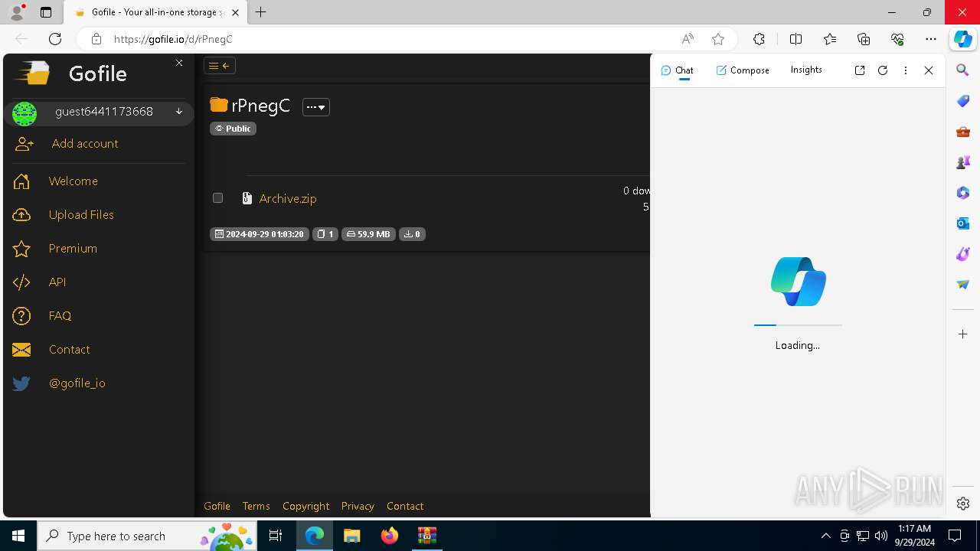Switch to the Copilot Chat tab
Viewport: 980px width, 551px height.
(x=677, y=70)
